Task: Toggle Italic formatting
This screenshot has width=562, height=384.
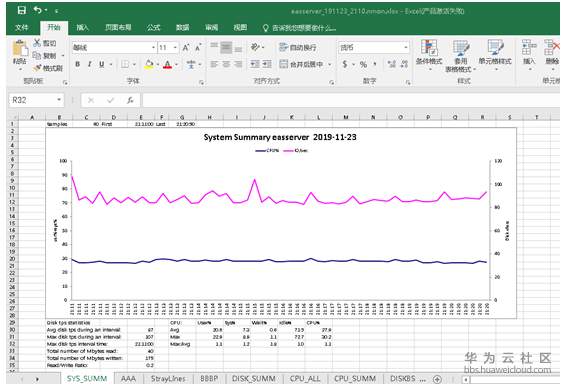Action: [x=89, y=64]
